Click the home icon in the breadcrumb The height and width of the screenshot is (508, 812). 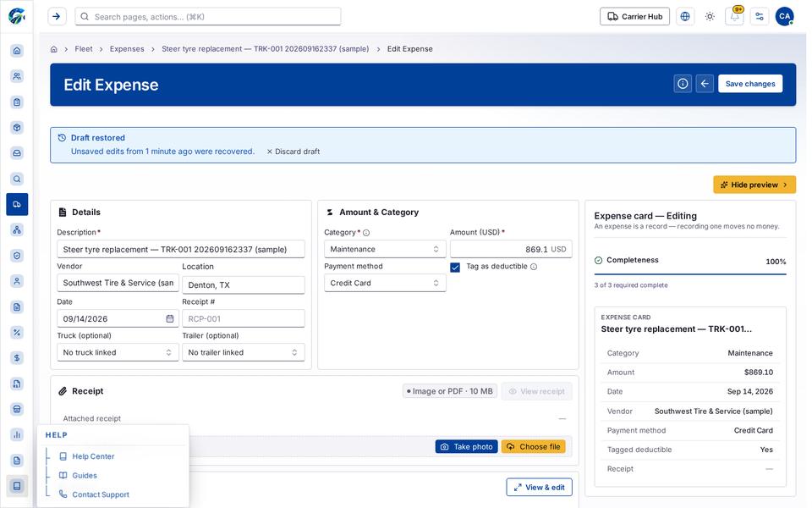[54, 49]
